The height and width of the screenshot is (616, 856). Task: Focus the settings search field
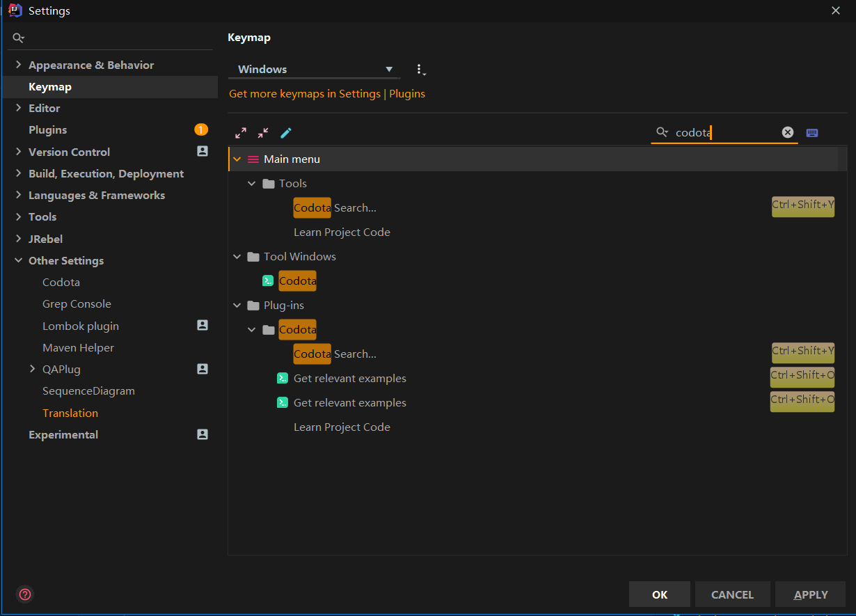(111, 38)
